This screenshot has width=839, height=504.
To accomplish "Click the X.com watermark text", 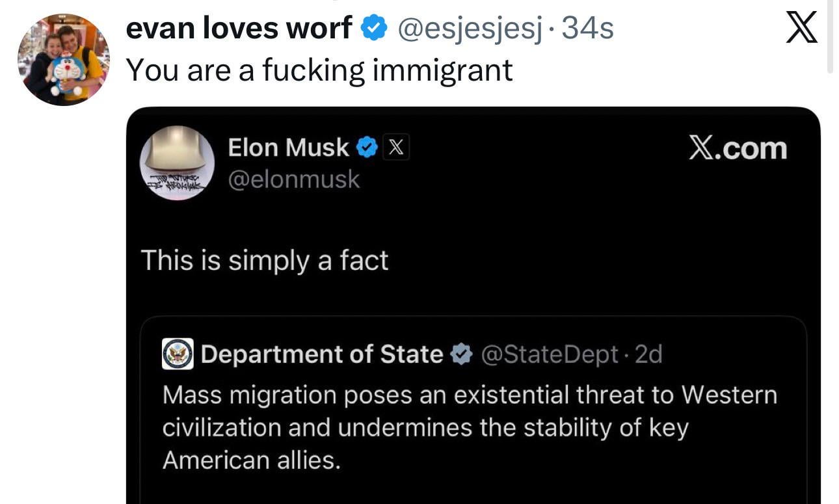I will [x=738, y=149].
